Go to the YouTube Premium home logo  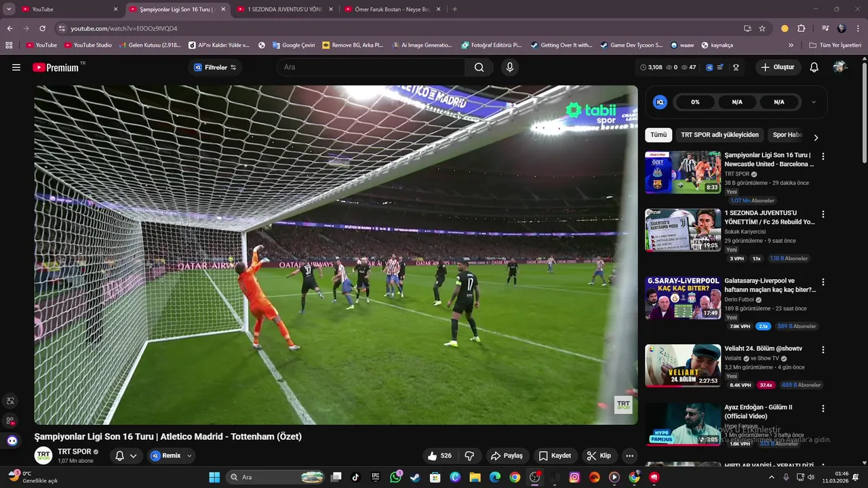56,67
